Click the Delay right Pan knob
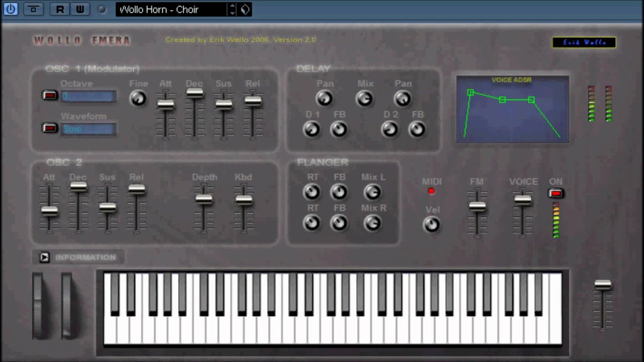 click(x=403, y=99)
